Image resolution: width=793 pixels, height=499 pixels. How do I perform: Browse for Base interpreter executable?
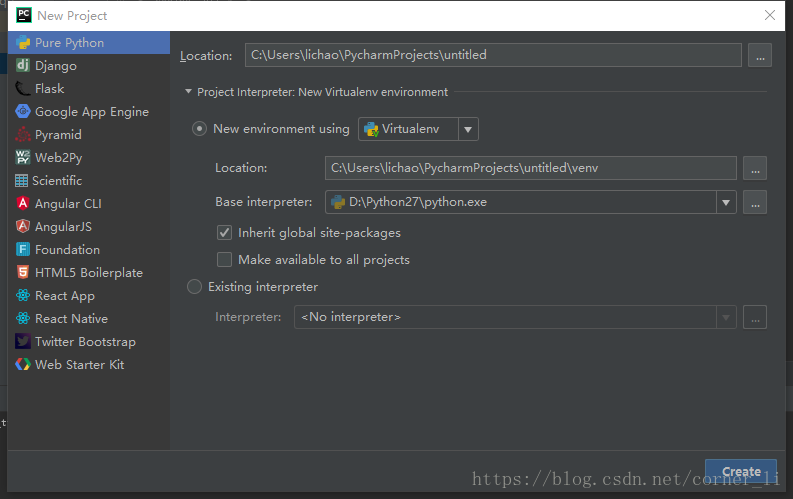pyautogui.click(x=755, y=202)
